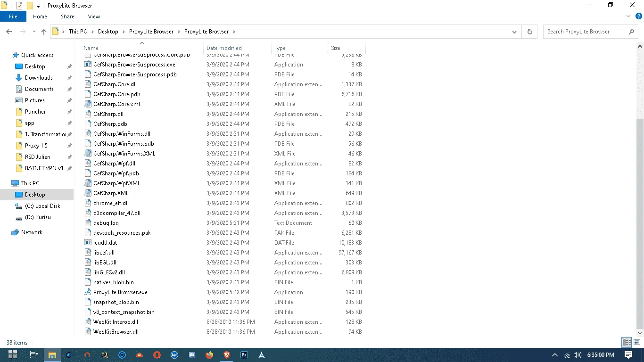Click the scrollbar up arrow

pyautogui.click(x=640, y=47)
